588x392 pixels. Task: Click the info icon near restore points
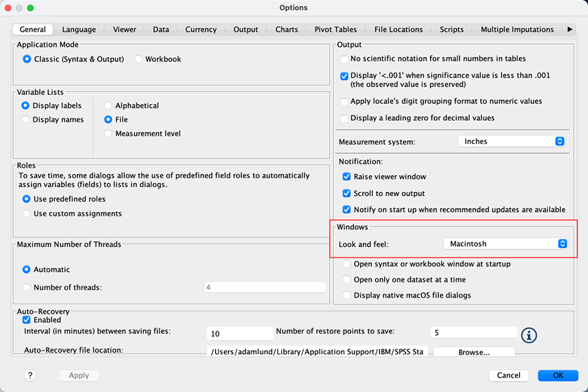click(529, 335)
